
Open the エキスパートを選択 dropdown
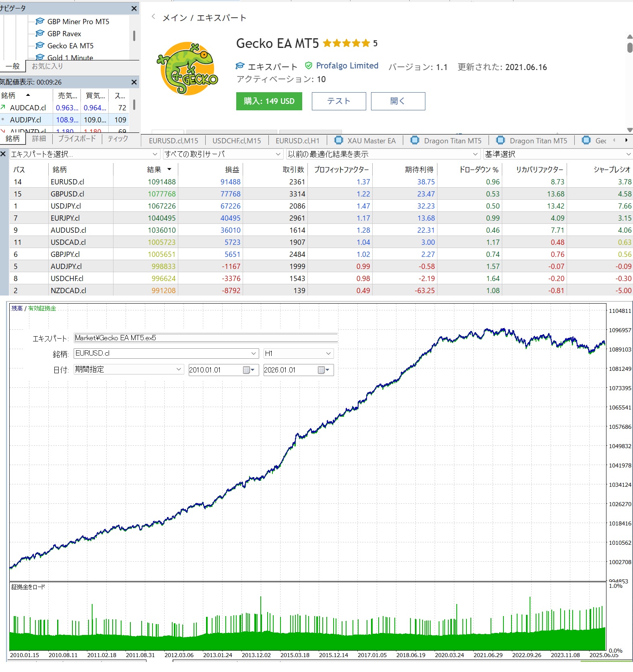85,154
